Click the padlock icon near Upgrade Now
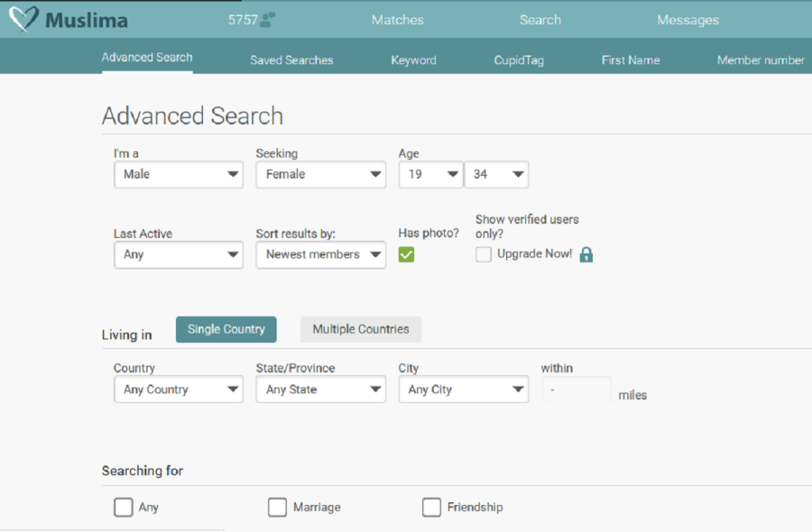 586,255
